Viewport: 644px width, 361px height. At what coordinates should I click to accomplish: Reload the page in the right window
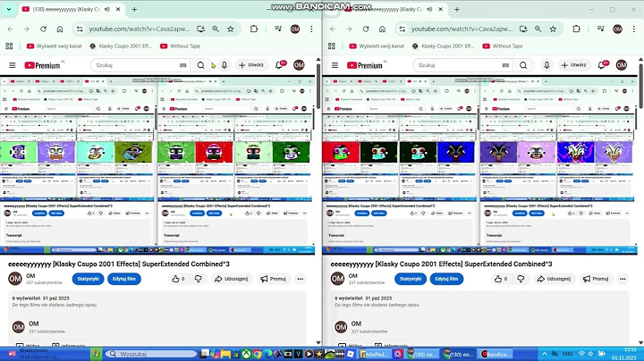point(366,29)
